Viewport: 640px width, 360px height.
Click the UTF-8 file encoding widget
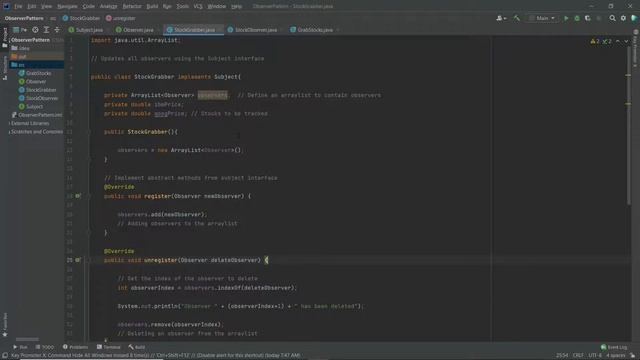[x=595, y=356]
